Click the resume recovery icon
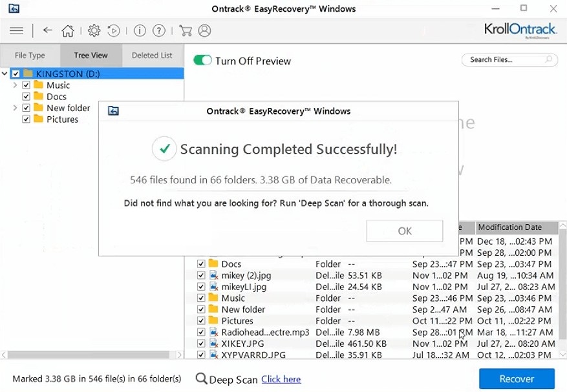The image size is (567, 392). (114, 31)
